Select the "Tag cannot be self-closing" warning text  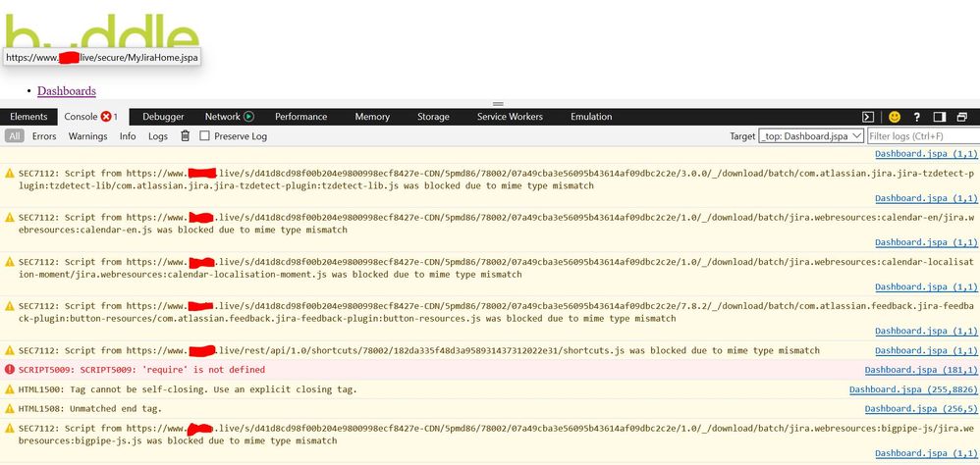[x=213, y=389]
